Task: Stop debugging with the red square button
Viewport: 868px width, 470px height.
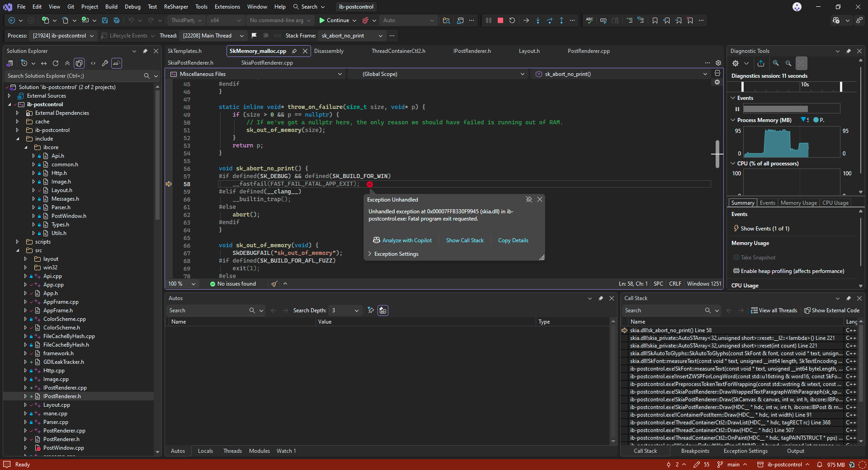Action: click(x=500, y=20)
